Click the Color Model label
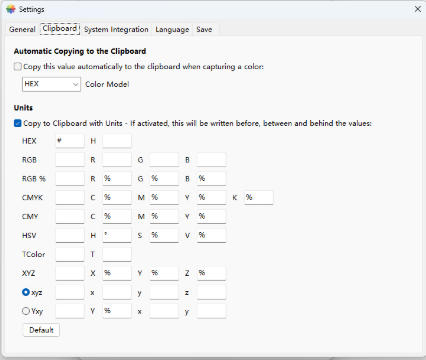The width and height of the screenshot is (426, 360). coord(107,84)
